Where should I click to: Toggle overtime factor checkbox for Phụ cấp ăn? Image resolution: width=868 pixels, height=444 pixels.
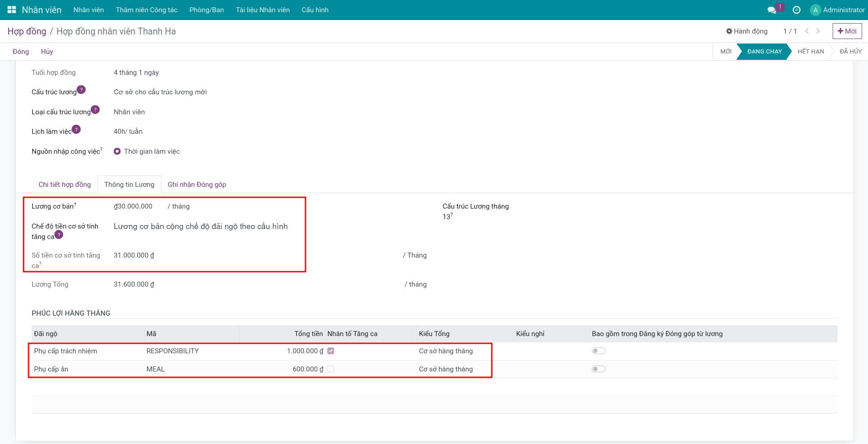[331, 369]
